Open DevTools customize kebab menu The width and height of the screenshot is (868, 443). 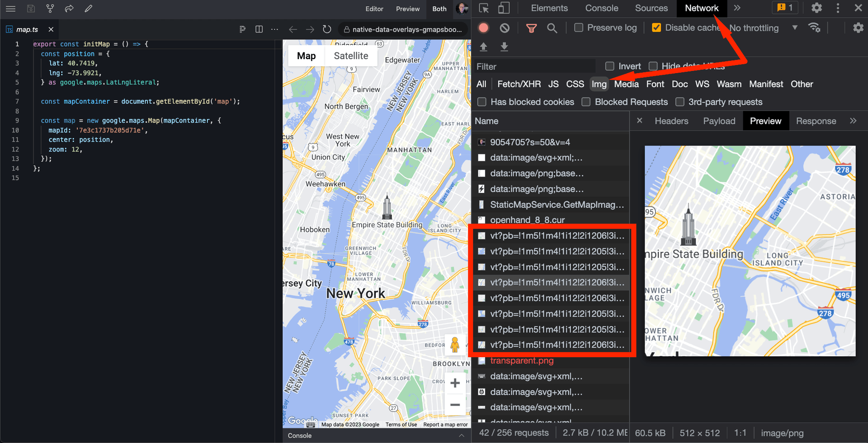click(x=838, y=8)
